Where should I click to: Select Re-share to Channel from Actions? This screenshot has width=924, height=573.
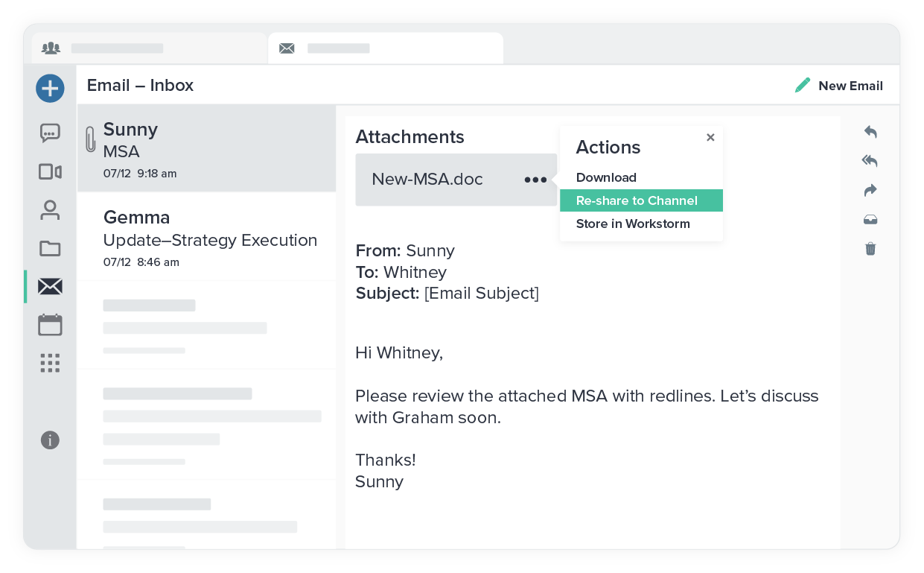637,200
